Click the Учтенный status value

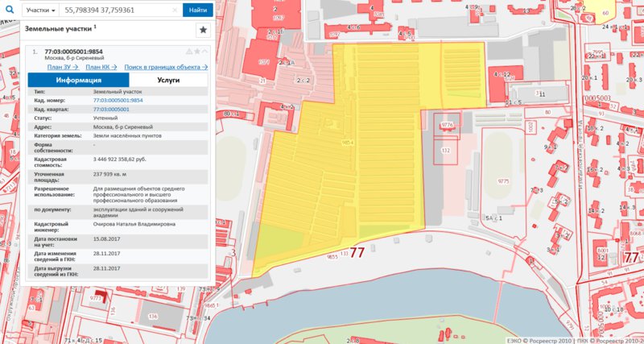point(105,118)
